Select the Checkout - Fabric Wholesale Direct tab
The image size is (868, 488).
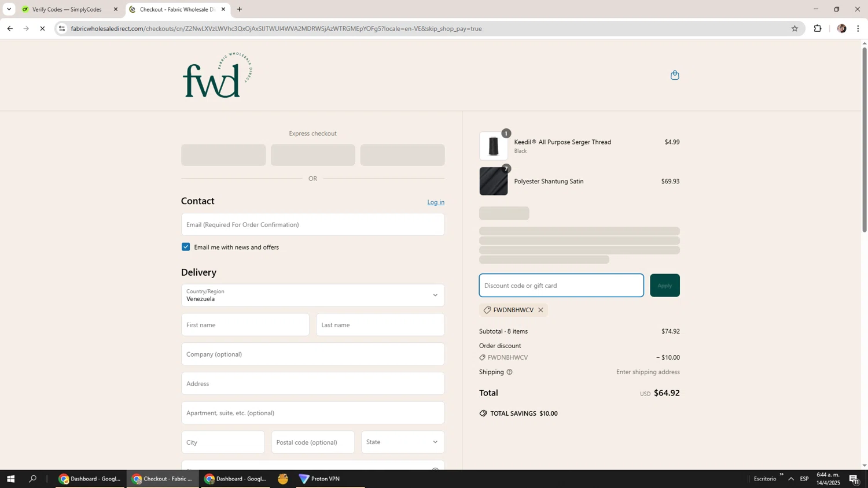[x=177, y=9]
